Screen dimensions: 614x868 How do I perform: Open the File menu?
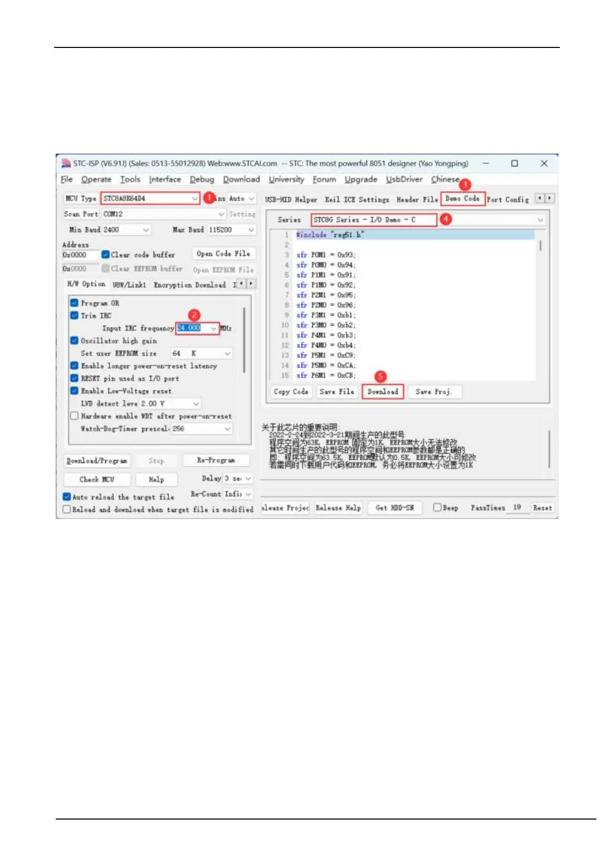point(67,179)
